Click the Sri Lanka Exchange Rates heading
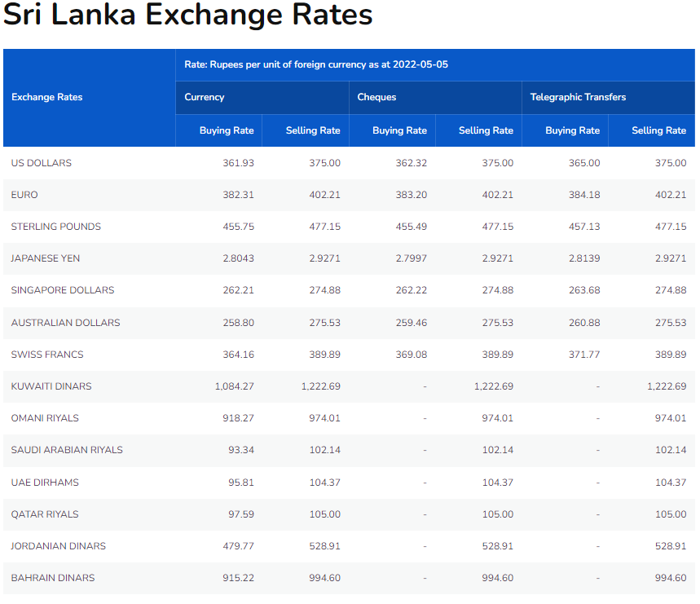Viewport: 700px width, 604px height. pos(188,15)
